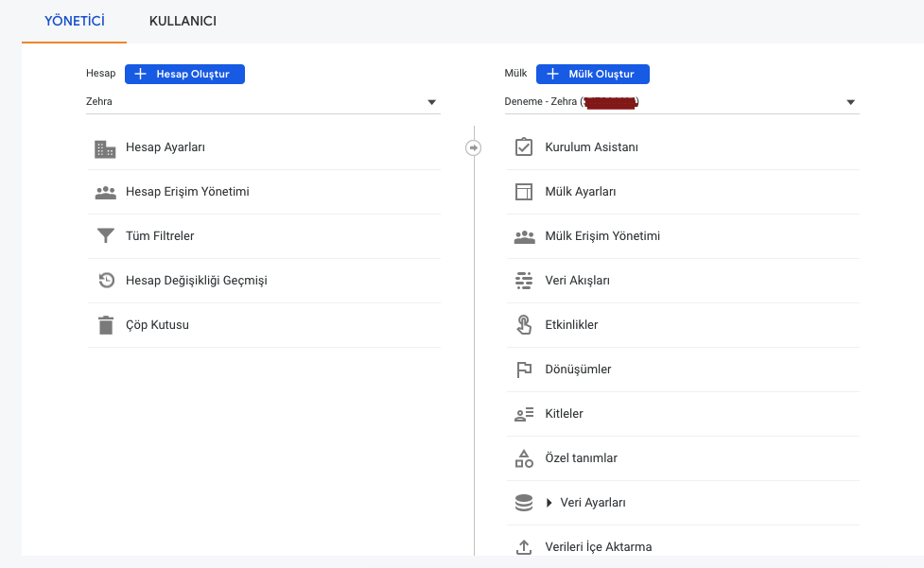This screenshot has height=568, width=924.
Task: Open Çöp Kutusu trash icon
Action: (x=105, y=324)
